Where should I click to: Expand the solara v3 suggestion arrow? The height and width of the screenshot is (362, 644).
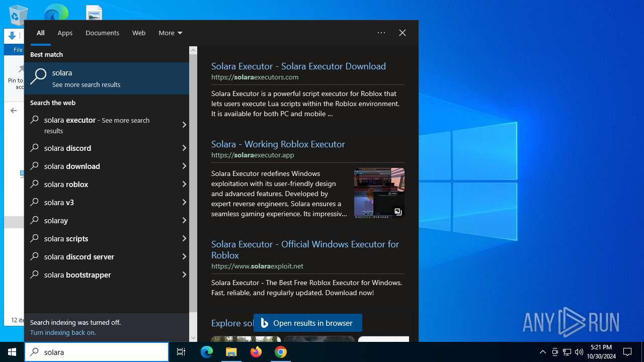(x=184, y=202)
